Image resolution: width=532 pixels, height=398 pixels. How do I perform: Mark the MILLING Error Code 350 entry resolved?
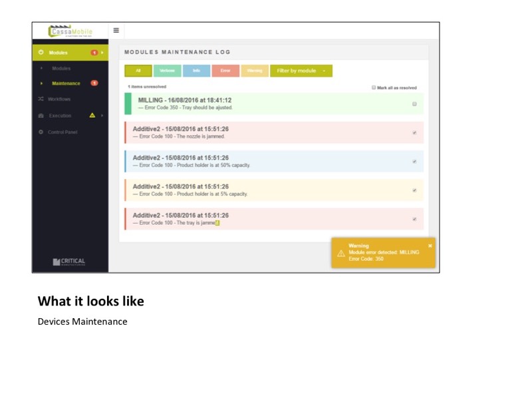tap(414, 104)
